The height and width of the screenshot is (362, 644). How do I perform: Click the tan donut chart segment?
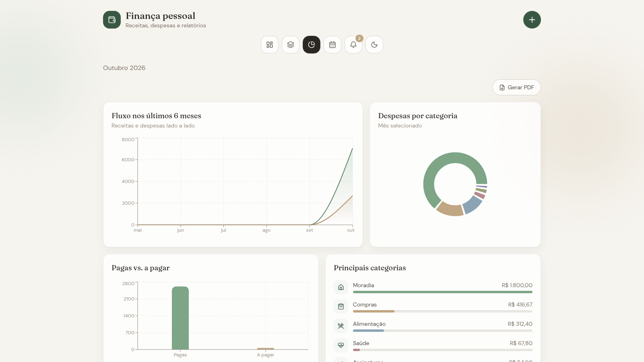[x=450, y=210]
